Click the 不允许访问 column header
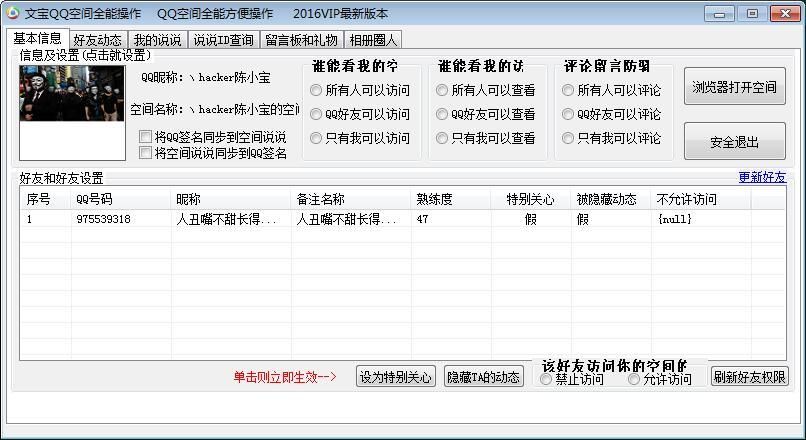The image size is (806, 440). 701,199
